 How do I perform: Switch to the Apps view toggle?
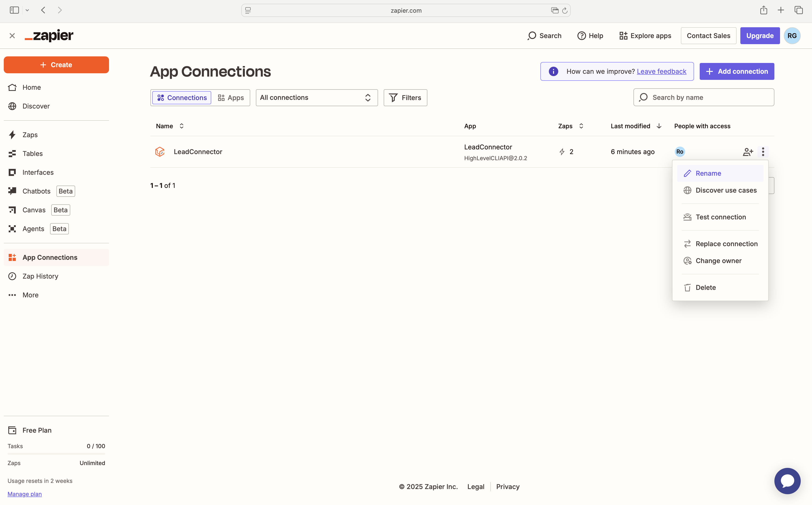tap(231, 97)
